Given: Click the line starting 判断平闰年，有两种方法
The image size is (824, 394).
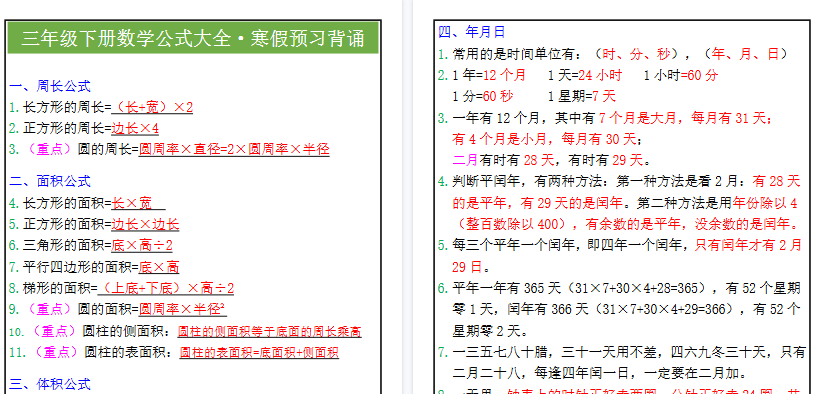Looking at the screenshot, I should tap(619, 182).
